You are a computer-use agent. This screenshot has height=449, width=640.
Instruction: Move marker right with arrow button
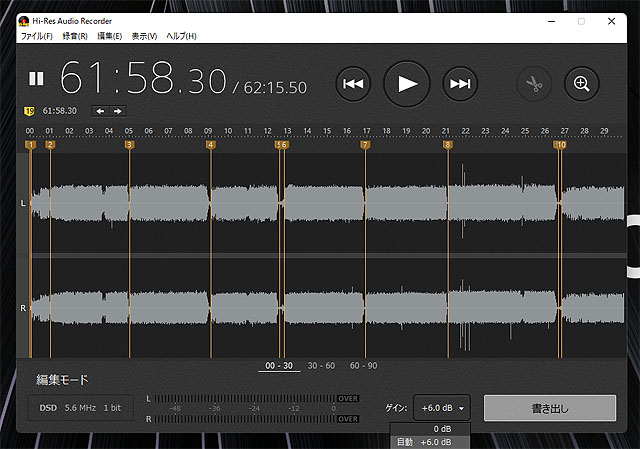[x=117, y=110]
